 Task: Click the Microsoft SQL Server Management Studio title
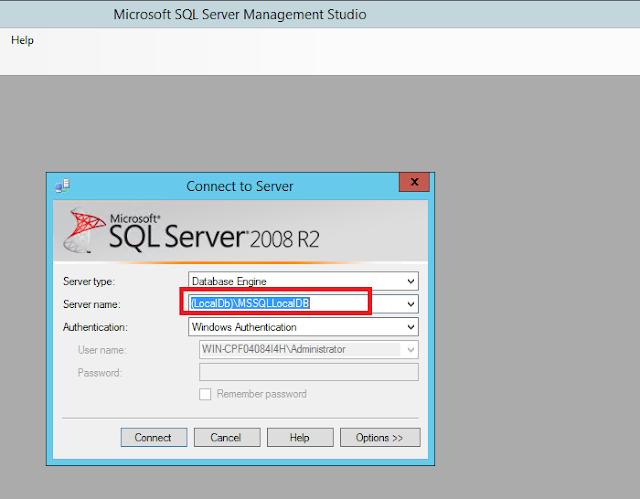point(240,14)
